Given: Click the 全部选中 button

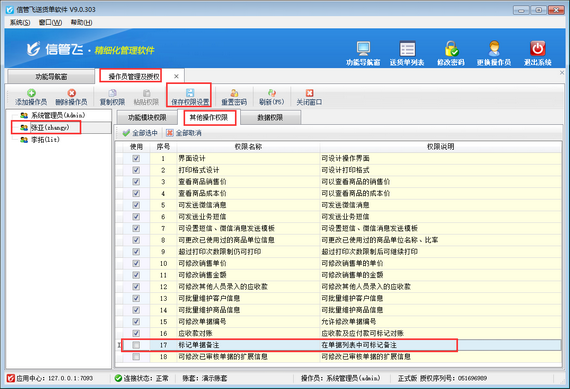Looking at the screenshot, I should pos(140,133).
